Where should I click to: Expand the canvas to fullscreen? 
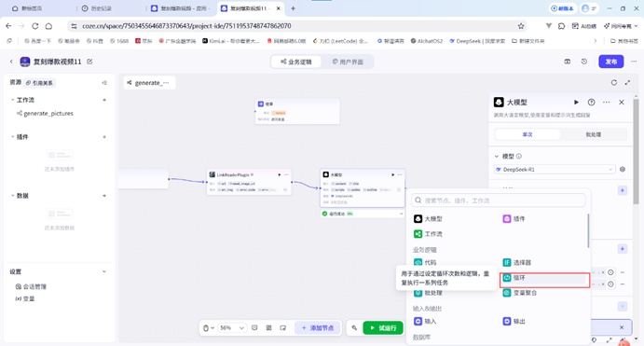click(627, 83)
